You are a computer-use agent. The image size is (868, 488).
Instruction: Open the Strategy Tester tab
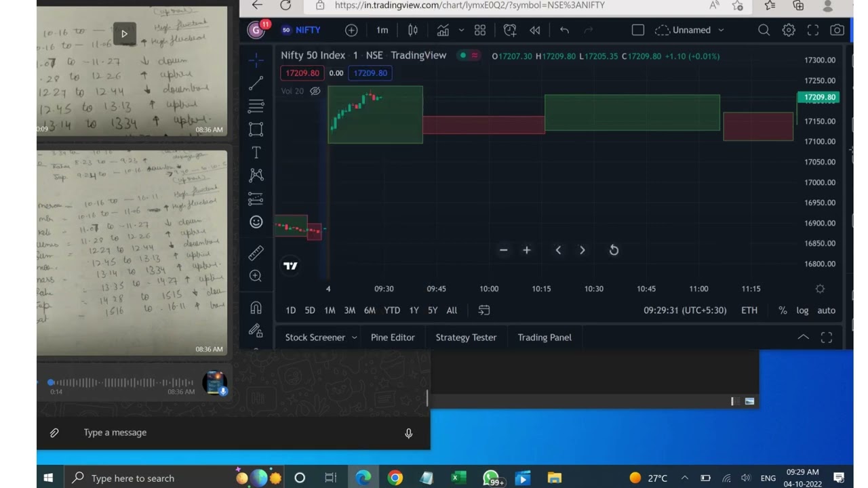pos(466,338)
